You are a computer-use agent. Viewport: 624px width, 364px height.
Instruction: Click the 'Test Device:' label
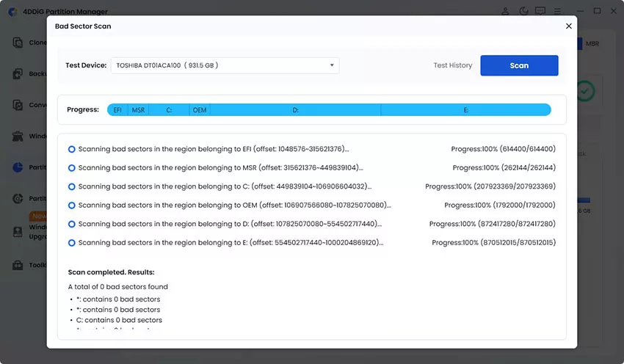[x=86, y=65]
